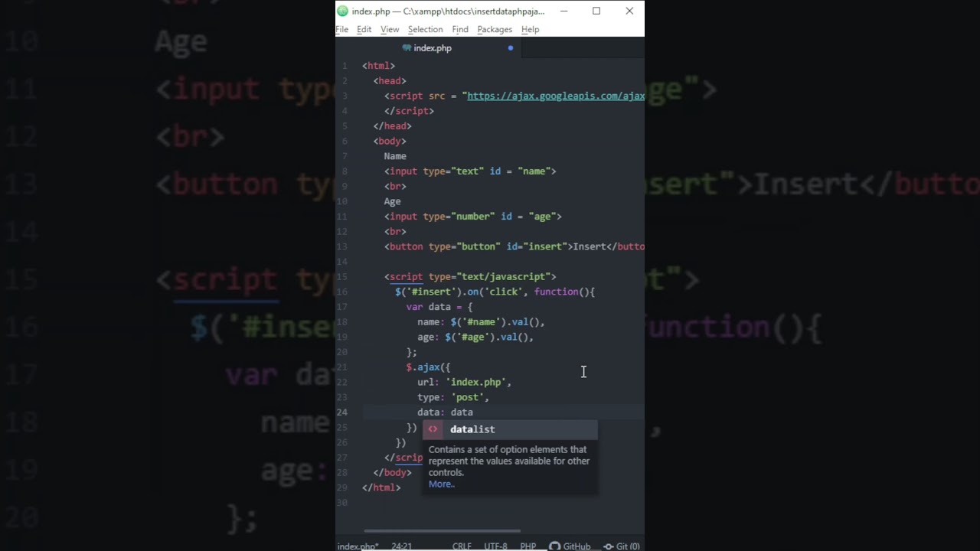Open GitHub panel from status bar
Screen dimensions: 980x551
tap(570, 546)
